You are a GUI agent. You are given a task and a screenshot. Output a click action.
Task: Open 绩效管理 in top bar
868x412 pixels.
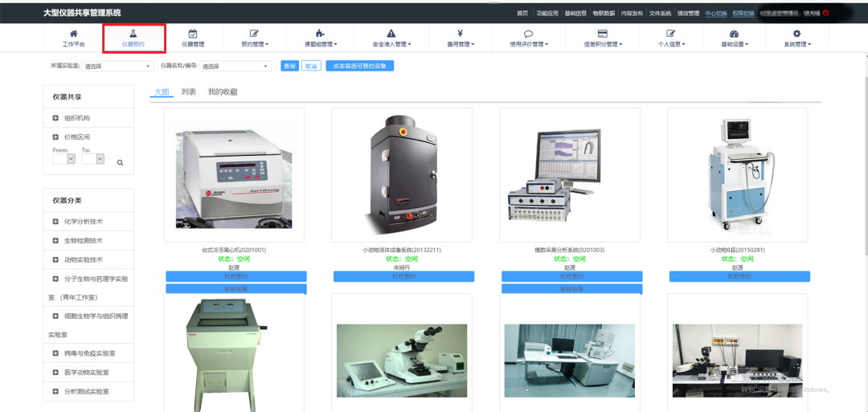pos(688,14)
